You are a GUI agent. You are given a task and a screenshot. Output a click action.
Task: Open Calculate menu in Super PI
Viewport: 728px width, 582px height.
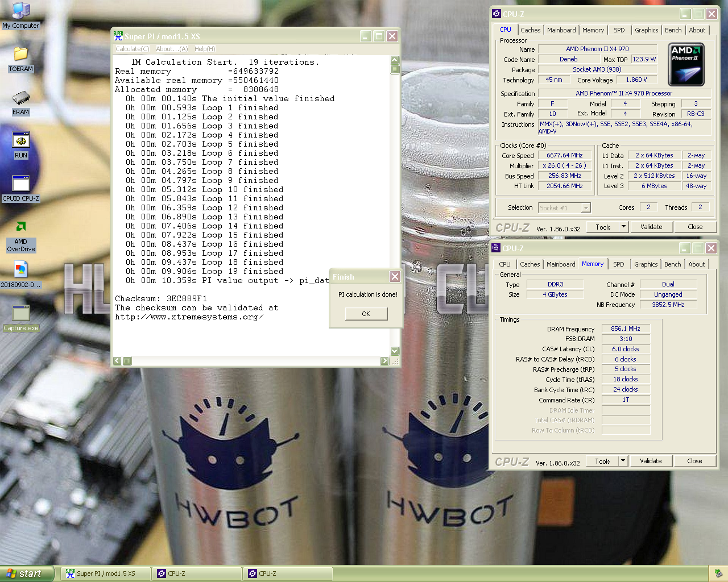pyautogui.click(x=132, y=49)
